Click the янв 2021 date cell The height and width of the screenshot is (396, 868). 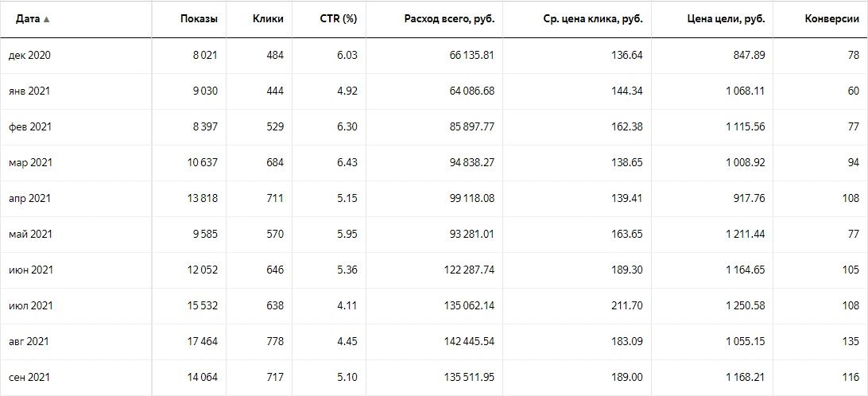[29, 91]
